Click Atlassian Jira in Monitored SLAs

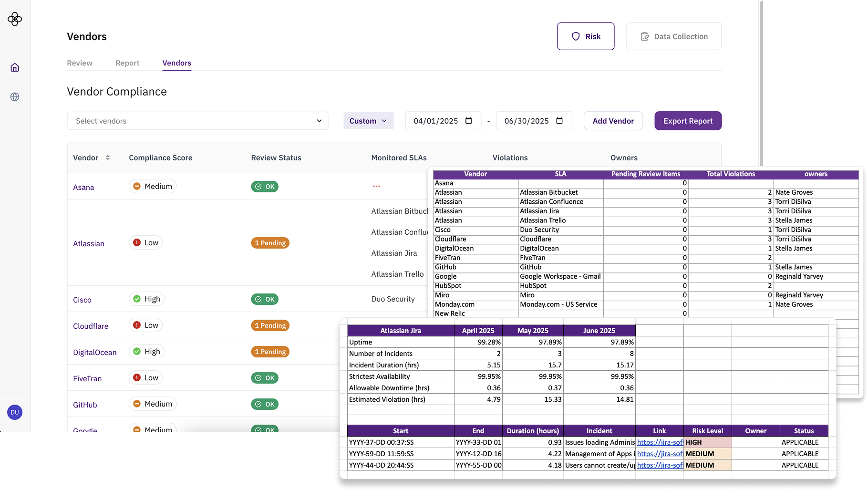point(394,253)
